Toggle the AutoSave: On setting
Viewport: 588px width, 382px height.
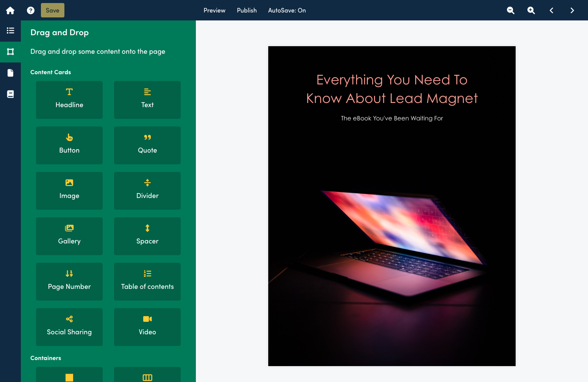(x=287, y=10)
